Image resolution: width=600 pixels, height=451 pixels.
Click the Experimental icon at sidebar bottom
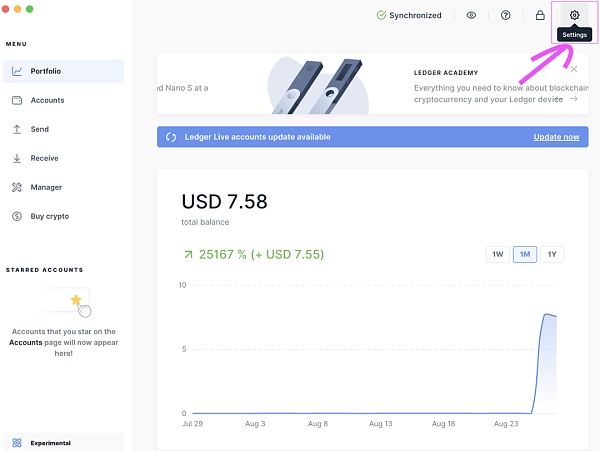[x=18, y=442]
